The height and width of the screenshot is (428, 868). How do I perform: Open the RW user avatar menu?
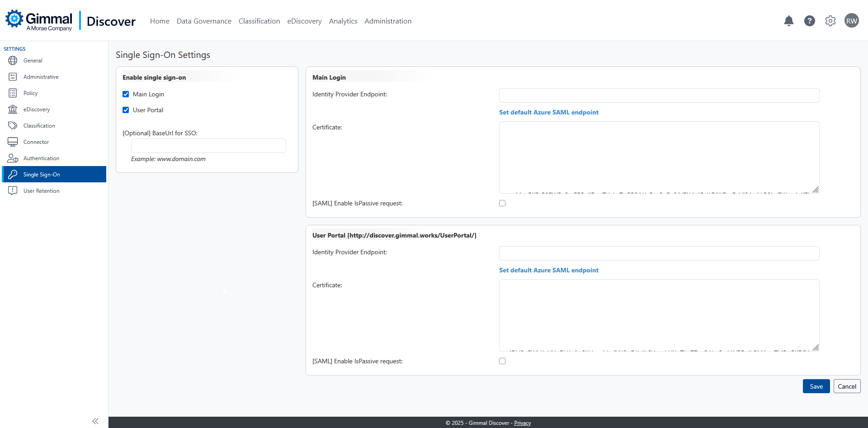pyautogui.click(x=851, y=21)
